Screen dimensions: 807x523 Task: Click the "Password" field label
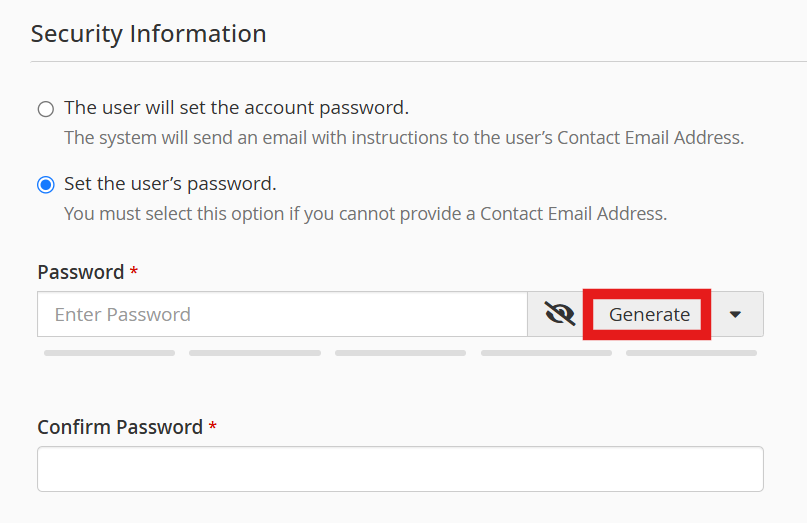click(x=80, y=272)
